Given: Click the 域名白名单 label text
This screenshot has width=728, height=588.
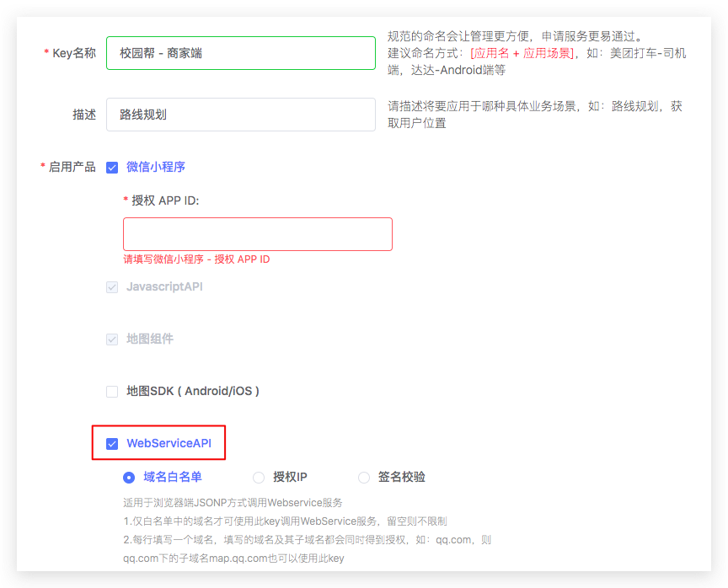Looking at the screenshot, I should pos(172,477).
